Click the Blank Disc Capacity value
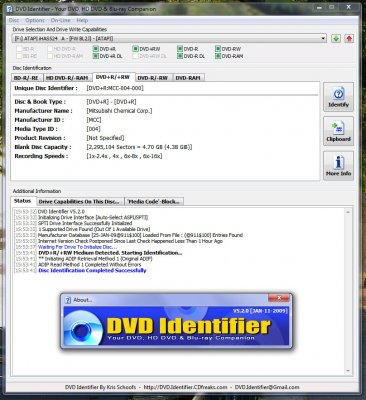The image size is (366, 400). click(139, 147)
